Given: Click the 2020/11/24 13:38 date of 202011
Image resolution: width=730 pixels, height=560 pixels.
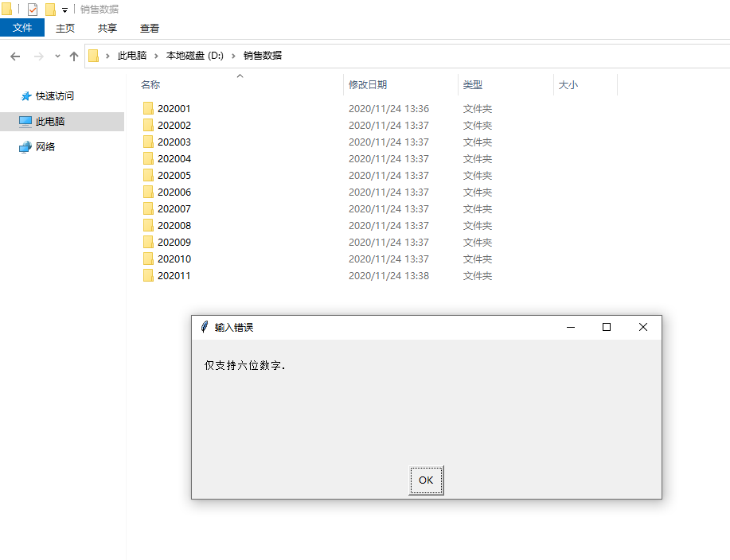Looking at the screenshot, I should coord(388,276).
